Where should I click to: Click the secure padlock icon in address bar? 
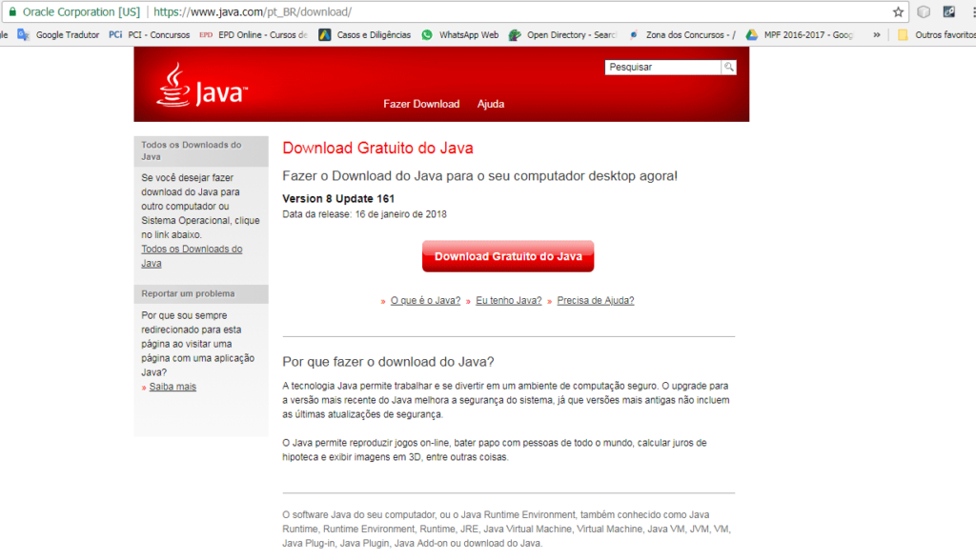point(12,11)
